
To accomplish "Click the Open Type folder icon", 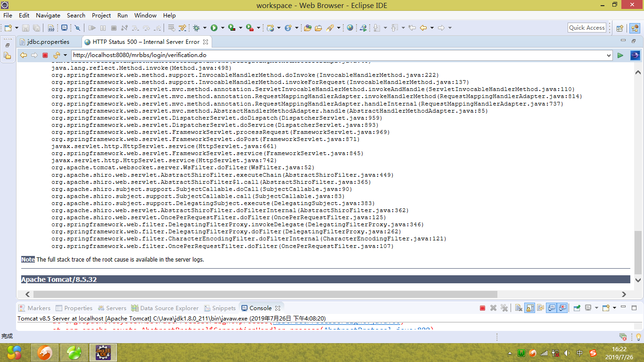I will tap(307, 28).
